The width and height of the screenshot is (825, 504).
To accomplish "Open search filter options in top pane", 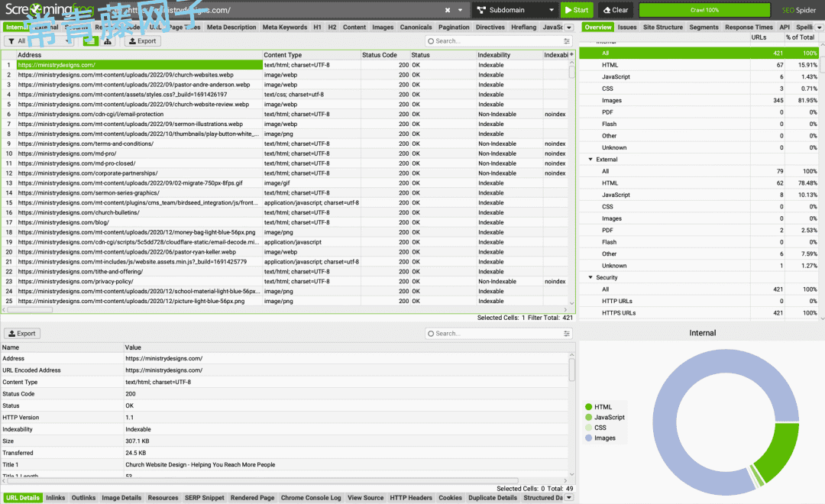I will tap(567, 41).
